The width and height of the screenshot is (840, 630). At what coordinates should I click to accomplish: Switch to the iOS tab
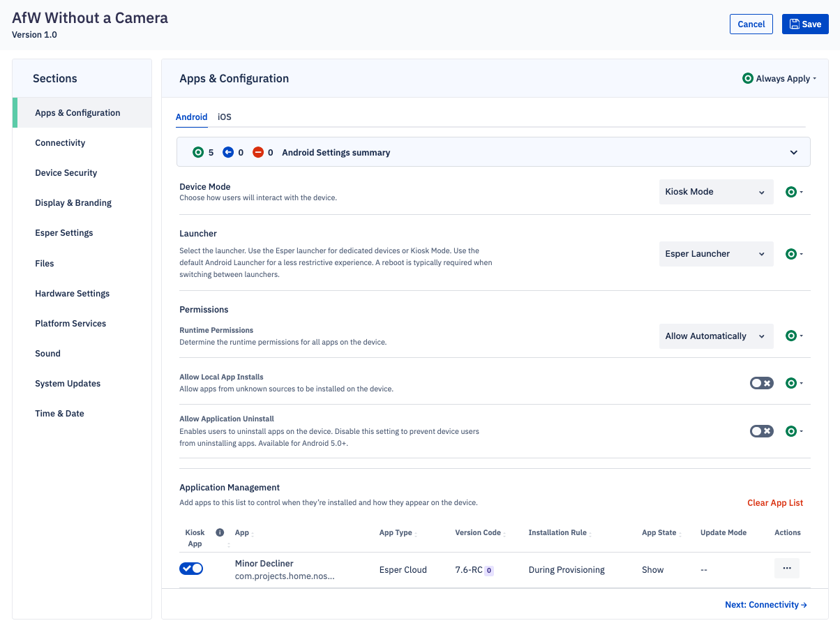click(225, 117)
